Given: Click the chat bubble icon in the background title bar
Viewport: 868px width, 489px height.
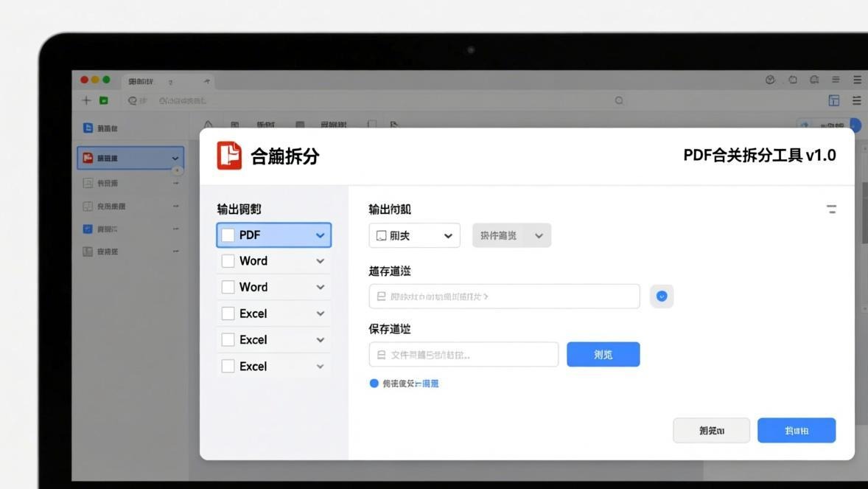Looking at the screenshot, I should (x=814, y=80).
